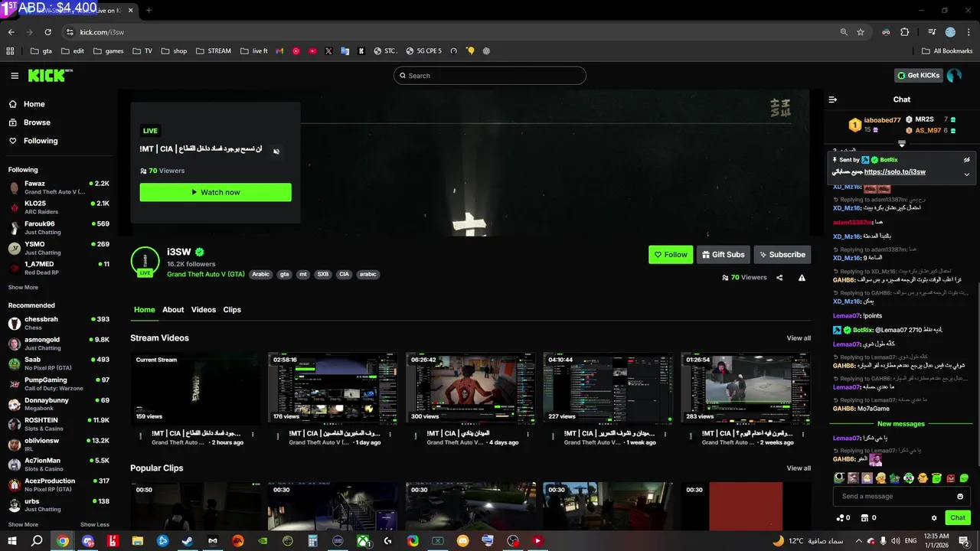Viewport: 980px width, 551px height.
Task: Open Chrome apps grid icon
Action: click(x=10, y=51)
